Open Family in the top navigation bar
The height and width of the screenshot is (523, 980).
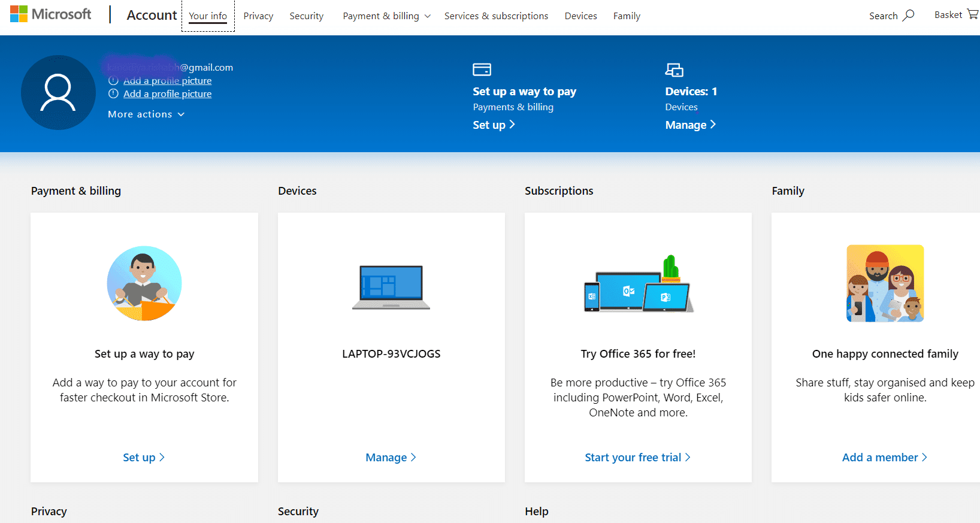coord(627,16)
